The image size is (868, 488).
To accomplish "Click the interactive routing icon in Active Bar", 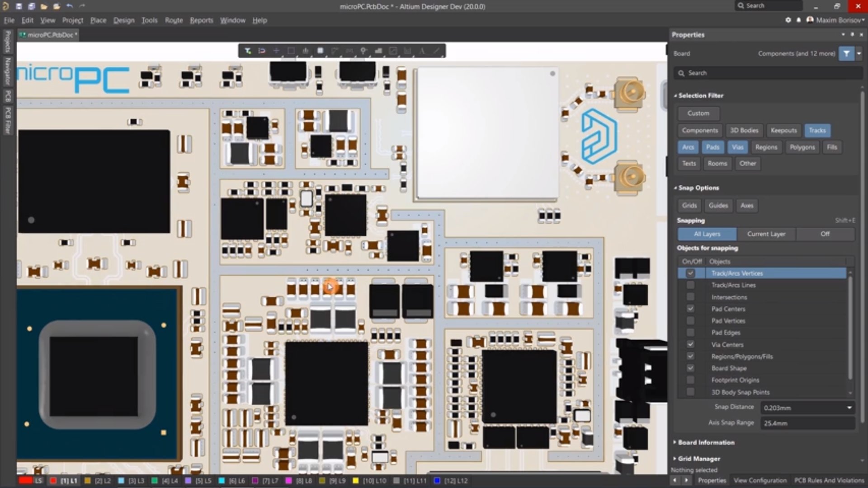I will coord(335,51).
